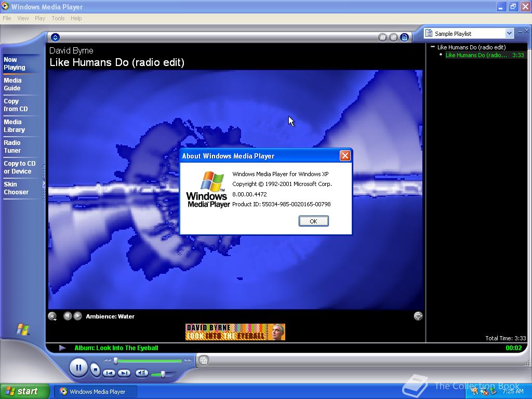532x399 pixels.
Task: Open the Help menu
Action: [76, 18]
